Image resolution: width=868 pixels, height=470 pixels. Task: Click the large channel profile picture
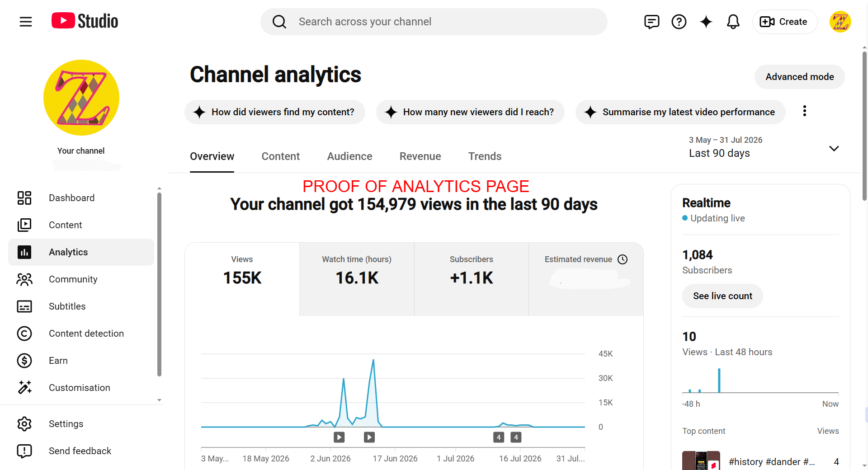pos(81,98)
